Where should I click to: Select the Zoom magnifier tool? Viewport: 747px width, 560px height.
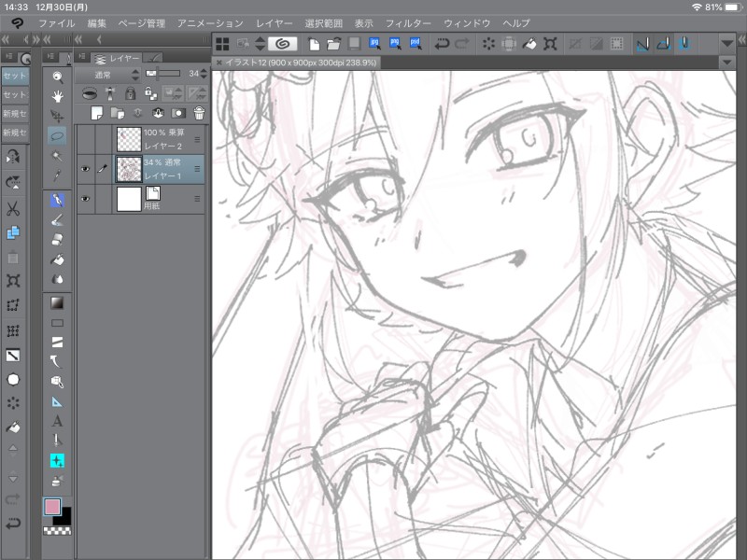pyautogui.click(x=57, y=77)
